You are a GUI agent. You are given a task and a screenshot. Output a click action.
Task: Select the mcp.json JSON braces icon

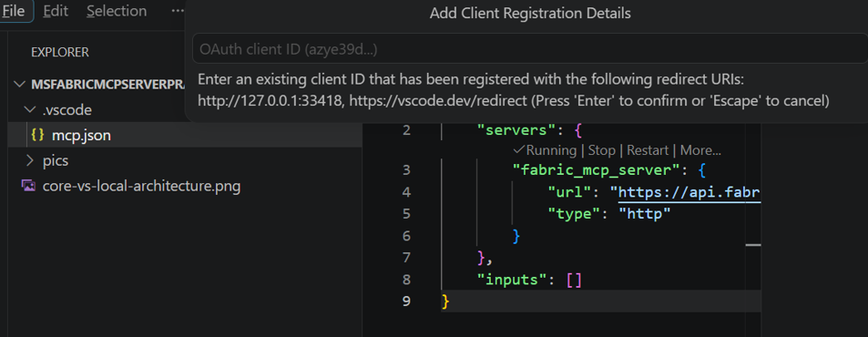click(x=38, y=135)
